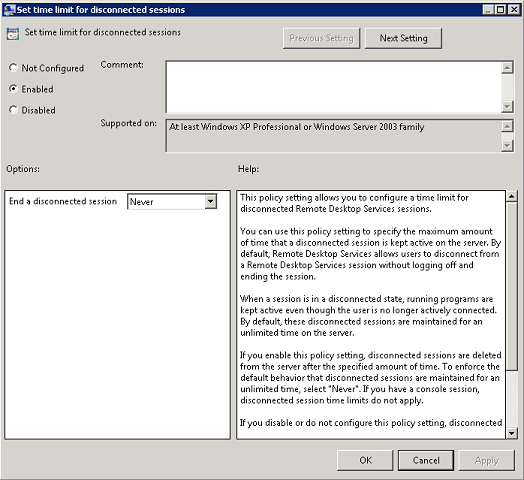Click the Previous Setting button
This screenshot has width=524, height=480.
[x=321, y=38]
